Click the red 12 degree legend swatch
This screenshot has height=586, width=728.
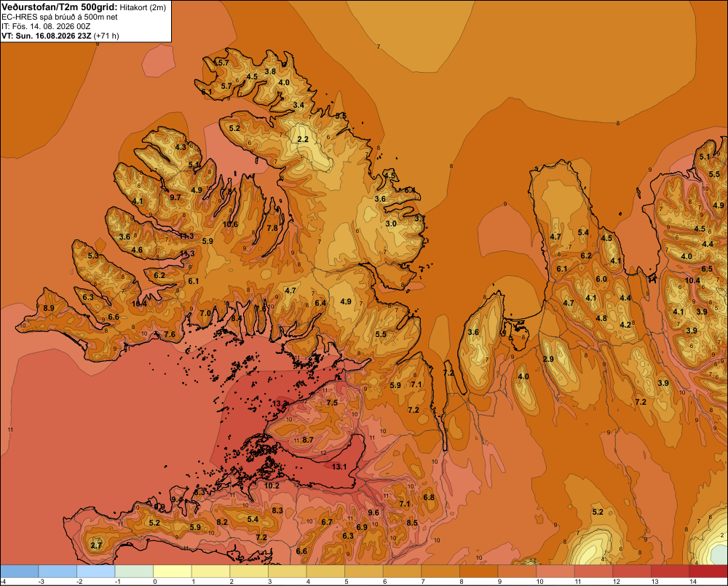[x=632, y=571]
